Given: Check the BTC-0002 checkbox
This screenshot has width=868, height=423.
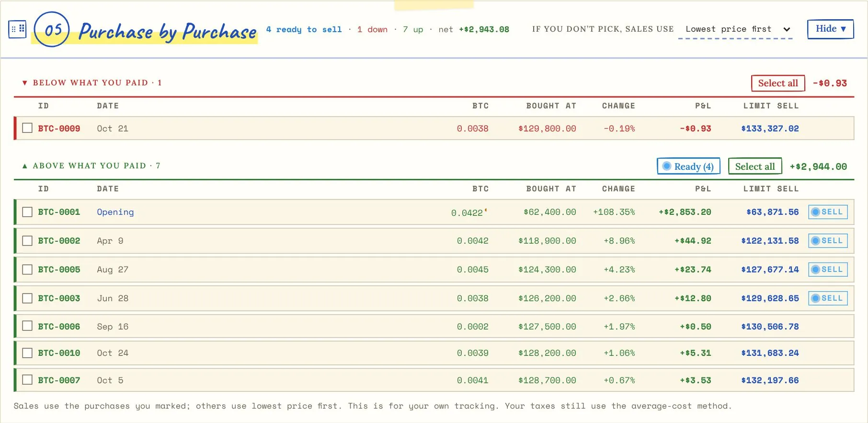Looking at the screenshot, I should tap(27, 241).
